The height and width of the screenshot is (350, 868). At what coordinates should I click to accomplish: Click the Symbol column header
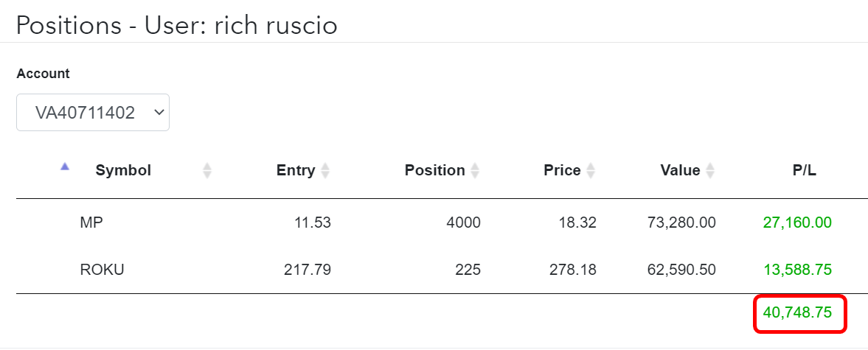click(123, 171)
